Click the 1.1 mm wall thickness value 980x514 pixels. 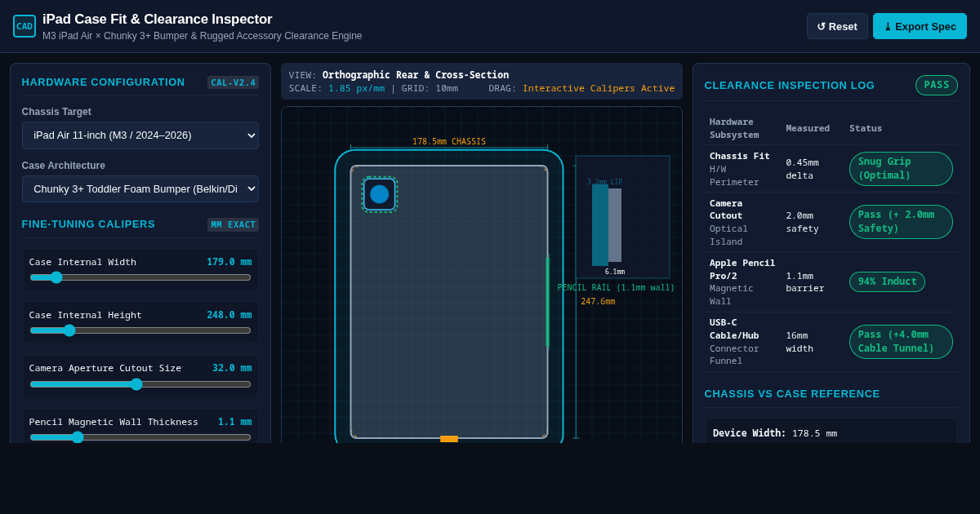(234, 422)
